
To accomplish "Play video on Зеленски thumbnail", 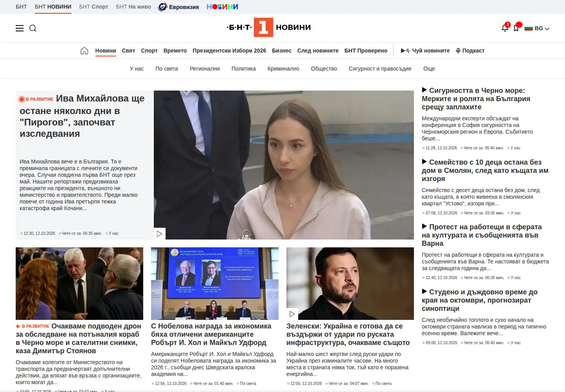I will (x=292, y=314).
